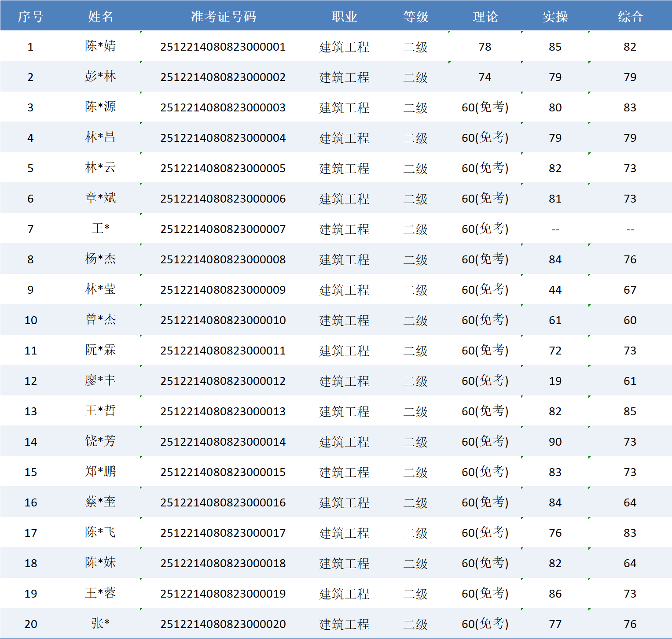Click the 序号 column header
Screen dimensions: 672x639
point(30,16)
